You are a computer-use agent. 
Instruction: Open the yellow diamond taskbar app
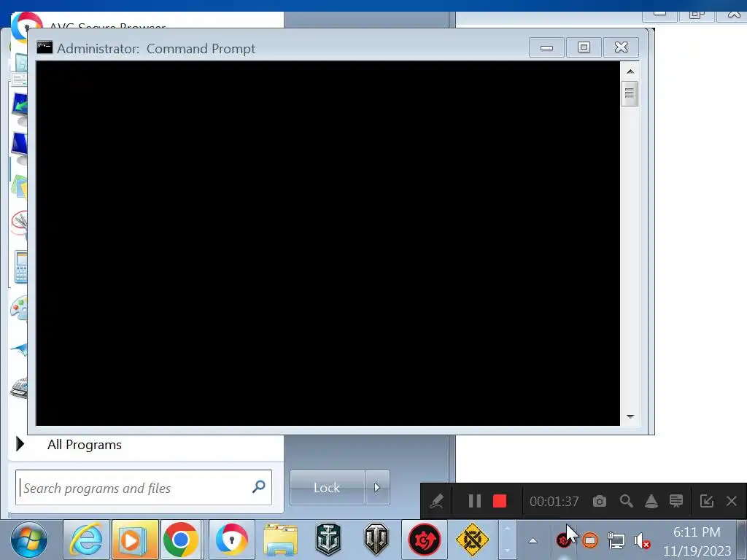pyautogui.click(x=472, y=540)
